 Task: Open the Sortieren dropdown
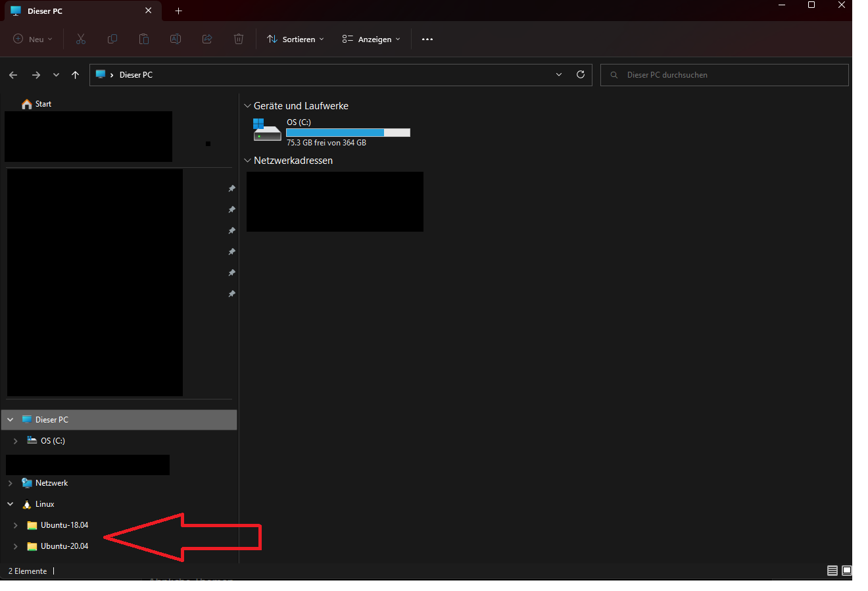tap(295, 39)
